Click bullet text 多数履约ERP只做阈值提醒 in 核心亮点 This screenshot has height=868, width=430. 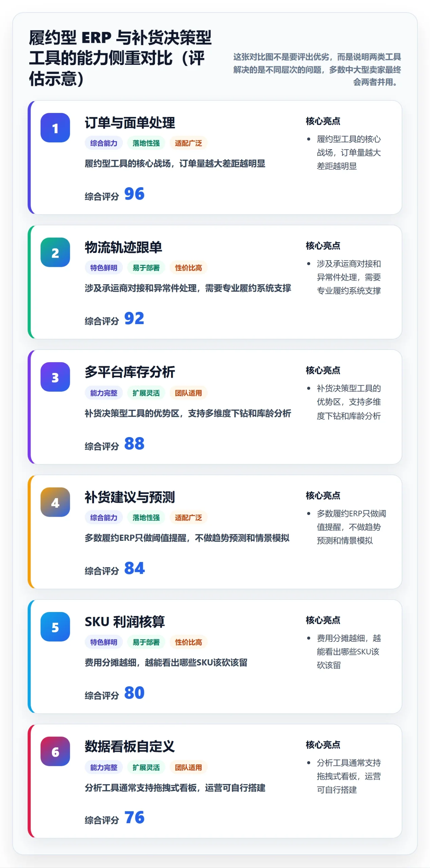tap(351, 527)
